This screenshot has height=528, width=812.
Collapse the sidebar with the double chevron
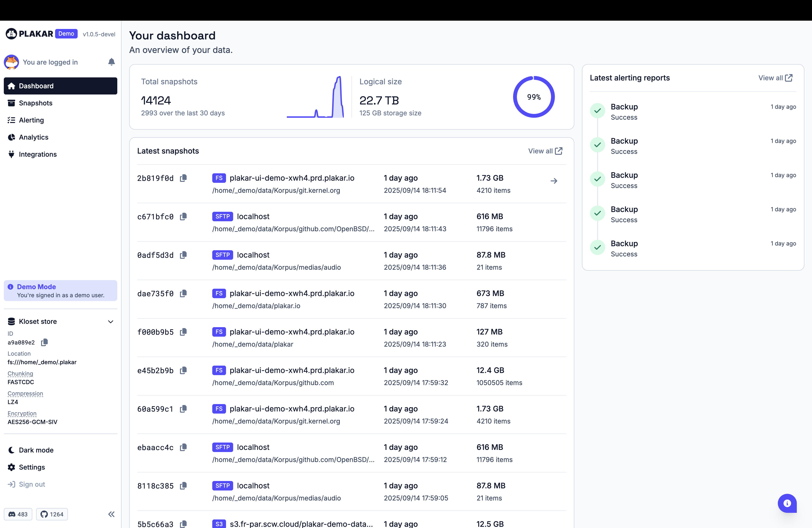tap(111, 514)
